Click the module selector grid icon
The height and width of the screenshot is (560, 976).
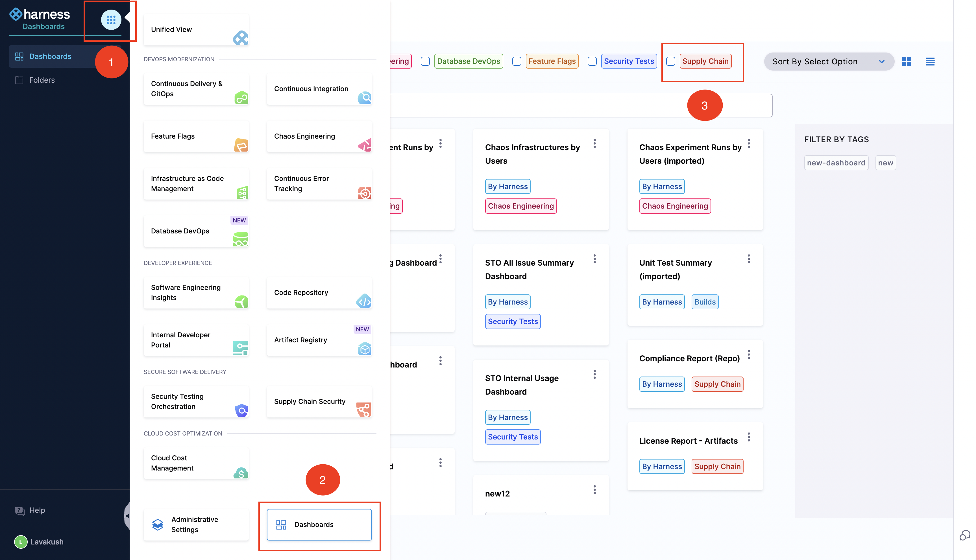point(111,19)
